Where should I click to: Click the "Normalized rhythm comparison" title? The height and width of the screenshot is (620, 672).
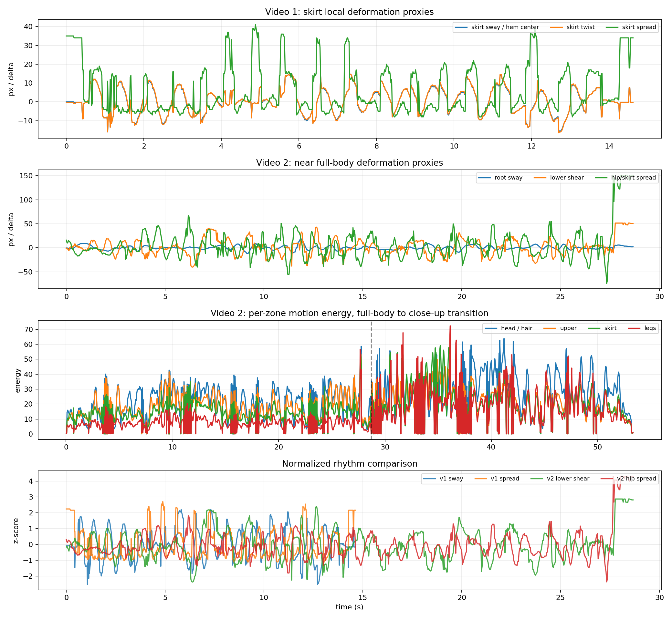350,464
